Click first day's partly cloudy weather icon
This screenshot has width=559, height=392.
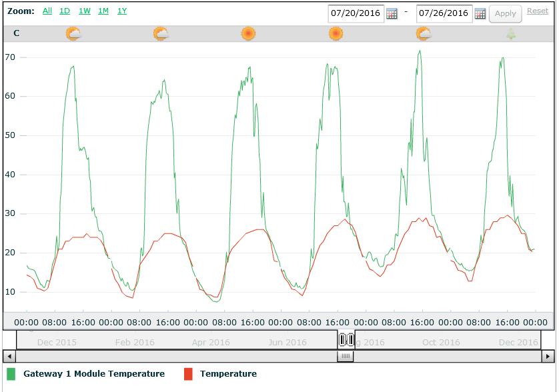(73, 34)
